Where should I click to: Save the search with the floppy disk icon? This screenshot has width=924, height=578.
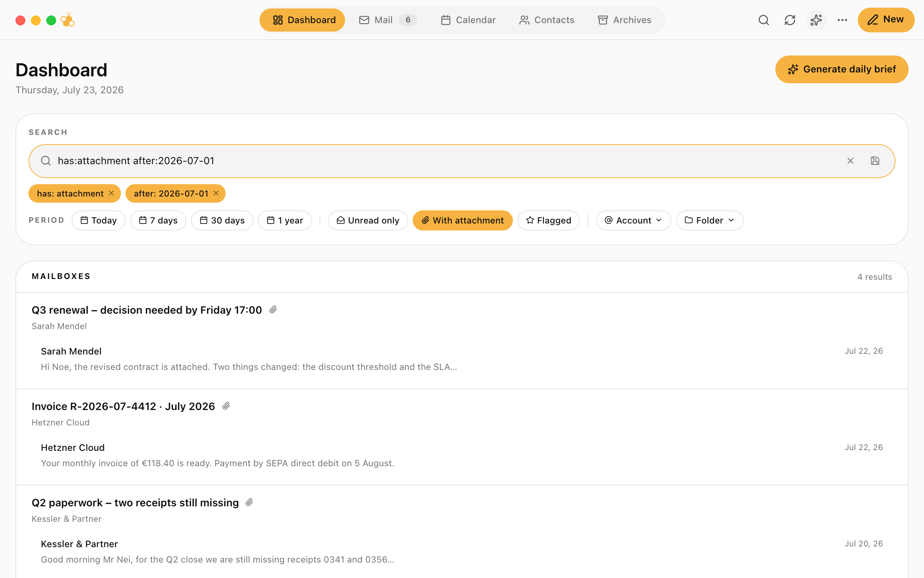point(875,161)
